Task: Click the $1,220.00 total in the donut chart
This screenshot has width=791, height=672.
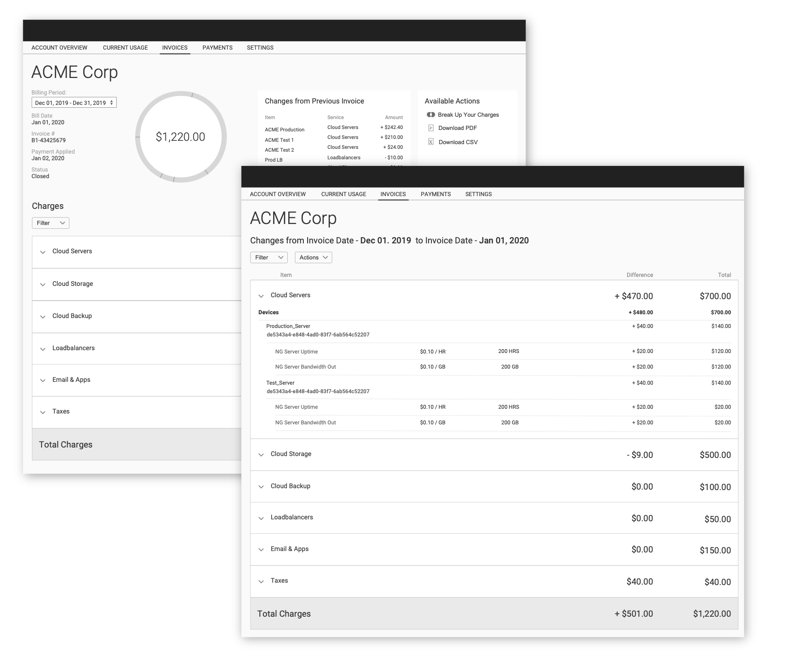Action: (x=181, y=137)
